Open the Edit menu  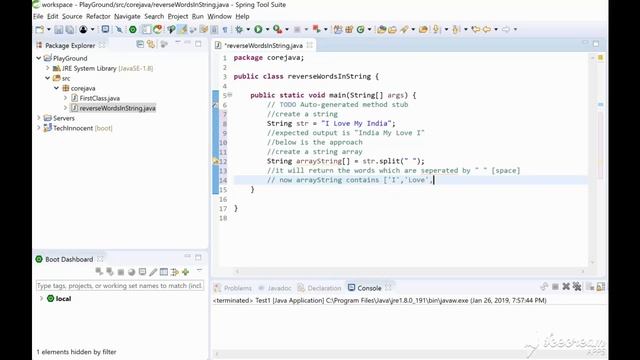53,16
